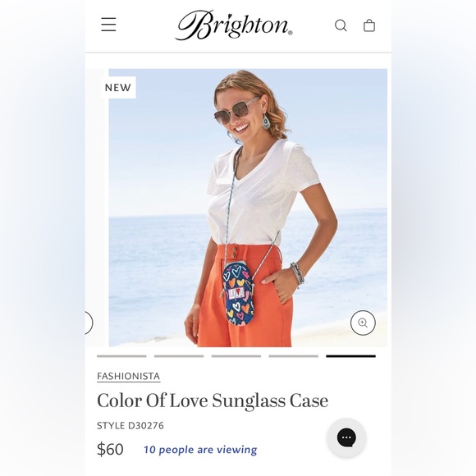Image resolution: width=476 pixels, height=476 pixels.
Task: Open the FASHIONISTA collection link
Action: tap(128, 377)
